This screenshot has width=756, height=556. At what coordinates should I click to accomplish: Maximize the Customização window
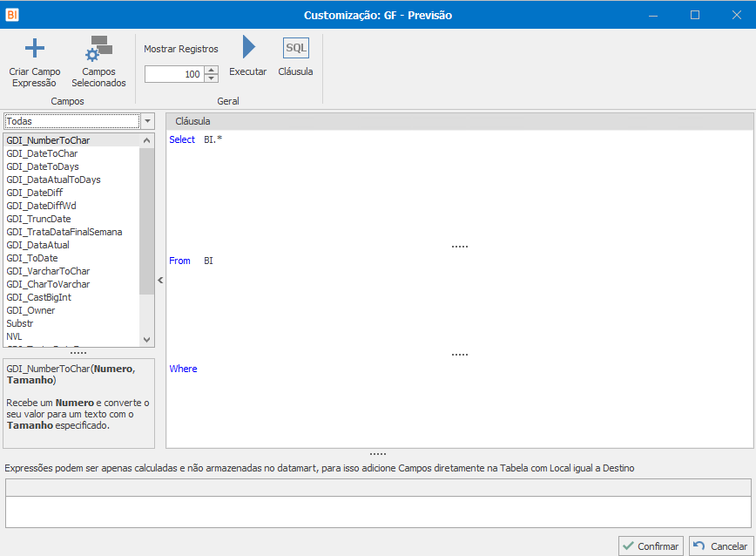click(695, 15)
